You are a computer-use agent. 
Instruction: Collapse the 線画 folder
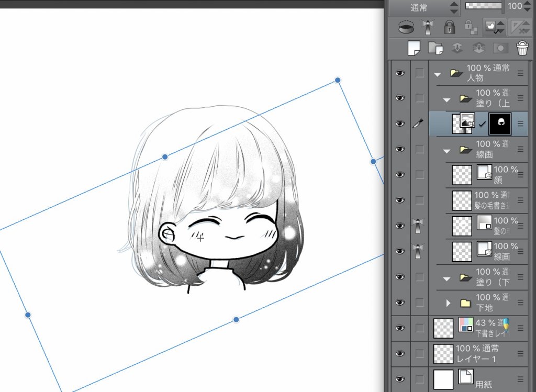(446, 150)
